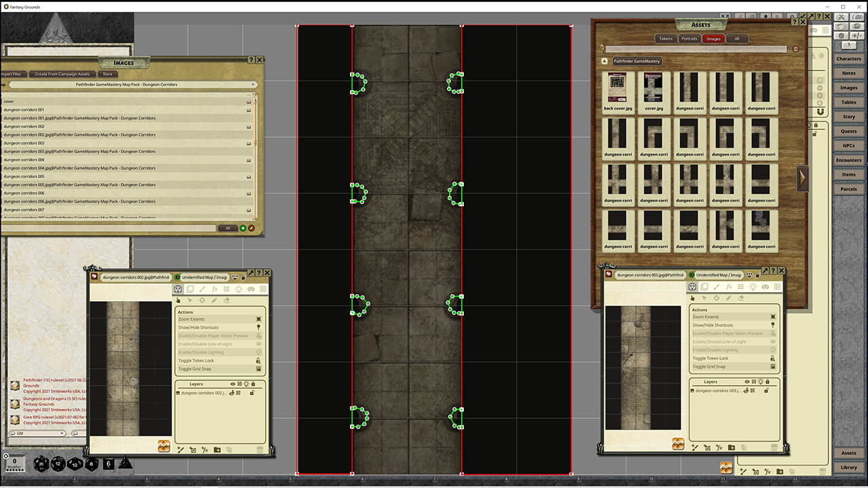This screenshot has width=868, height=488.
Task: Click the add folder icon below the dungeon corridors 002 Layers list
Action: [217, 449]
